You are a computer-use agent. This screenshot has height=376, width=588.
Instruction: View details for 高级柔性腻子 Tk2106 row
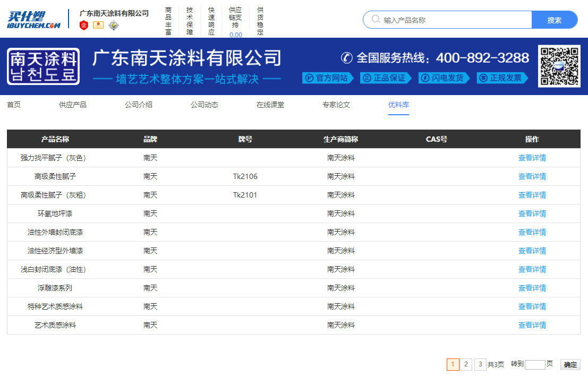[532, 176]
